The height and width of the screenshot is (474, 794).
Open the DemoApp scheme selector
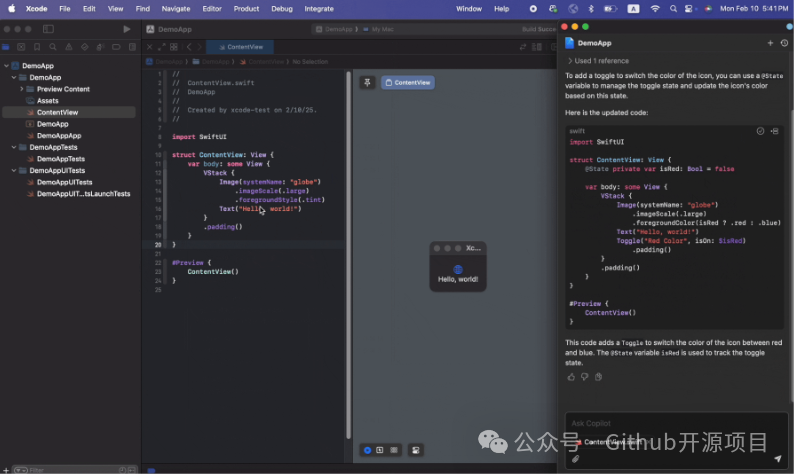[334, 29]
